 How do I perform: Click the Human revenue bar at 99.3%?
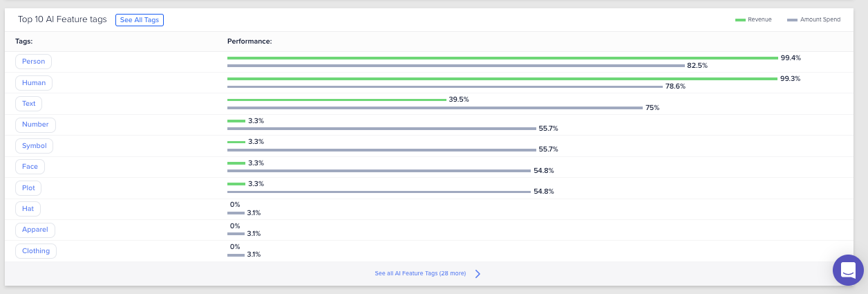coord(502,79)
